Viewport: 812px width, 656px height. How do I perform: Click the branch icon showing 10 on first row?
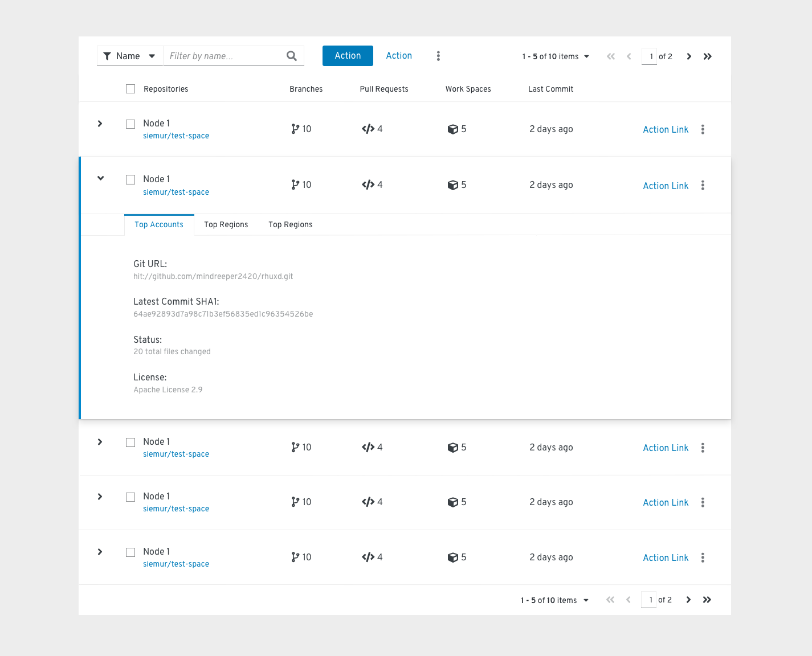click(x=296, y=129)
